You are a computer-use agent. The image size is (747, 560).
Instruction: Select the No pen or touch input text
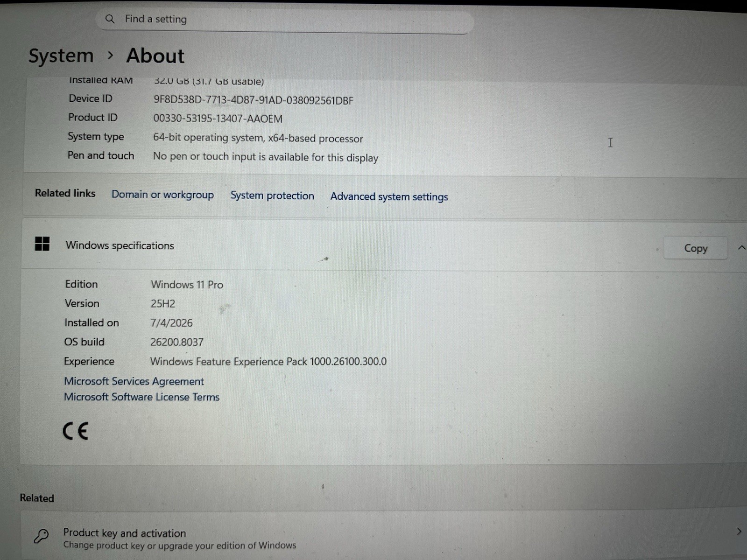tap(266, 157)
